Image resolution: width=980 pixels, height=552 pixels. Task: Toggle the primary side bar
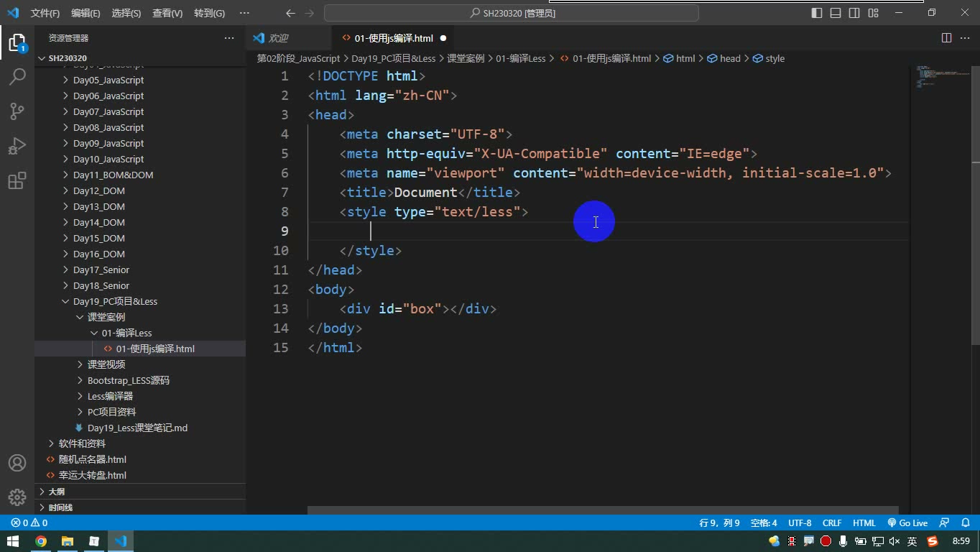[817, 13]
